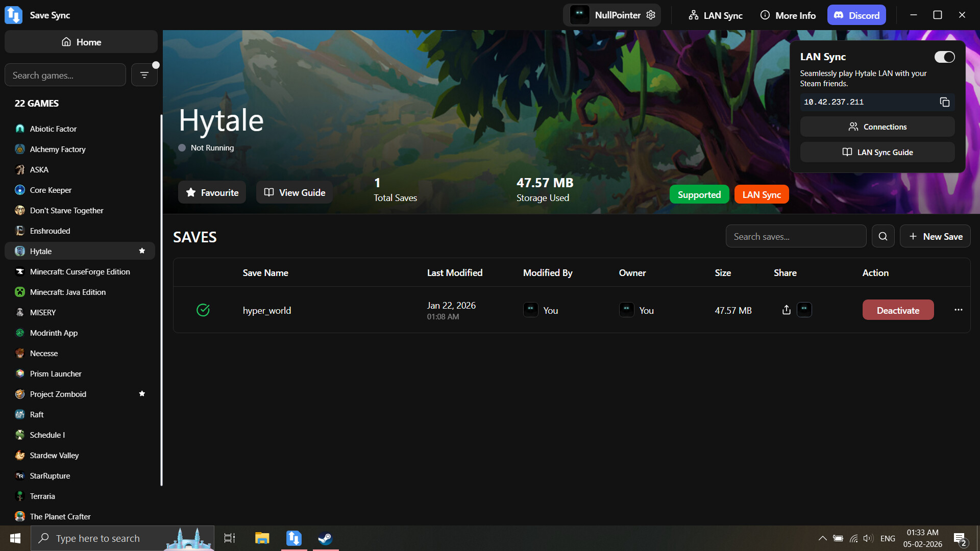The width and height of the screenshot is (980, 551).
Task: Click the share icon on the hyper_world row
Action: pyautogui.click(x=786, y=310)
